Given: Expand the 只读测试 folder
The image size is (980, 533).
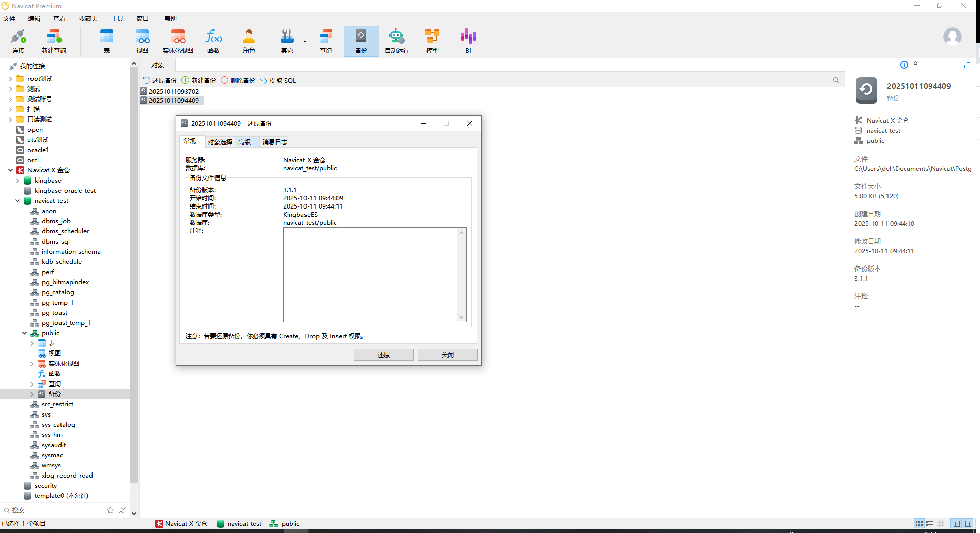Looking at the screenshot, I should pos(10,120).
